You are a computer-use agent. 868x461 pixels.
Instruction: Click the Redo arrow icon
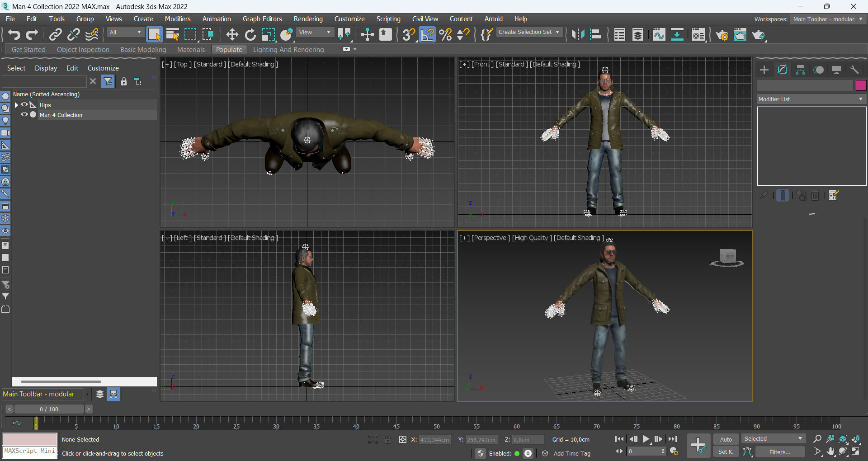32,35
